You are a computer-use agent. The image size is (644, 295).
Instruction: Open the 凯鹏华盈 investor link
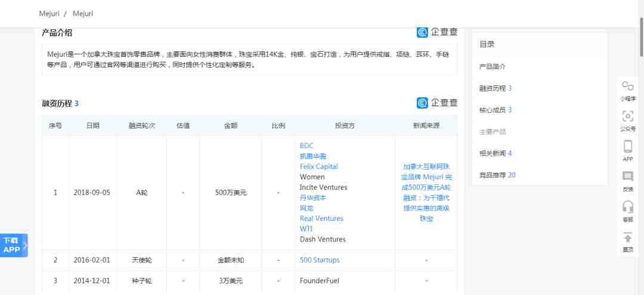pyautogui.click(x=313, y=156)
